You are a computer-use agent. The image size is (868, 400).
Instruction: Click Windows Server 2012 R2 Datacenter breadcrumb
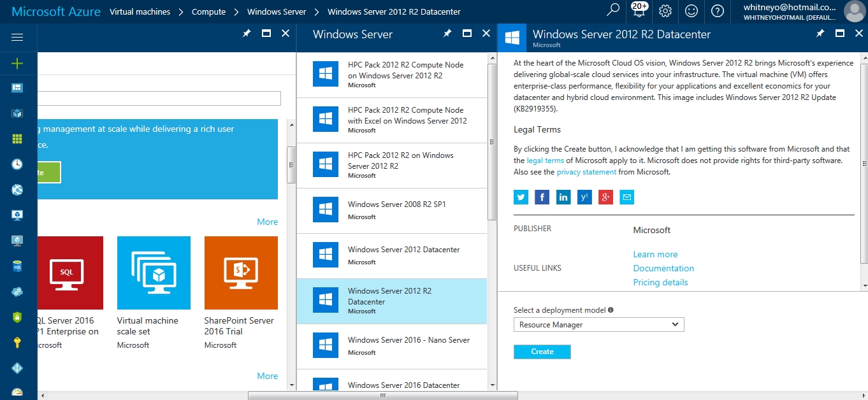394,11
